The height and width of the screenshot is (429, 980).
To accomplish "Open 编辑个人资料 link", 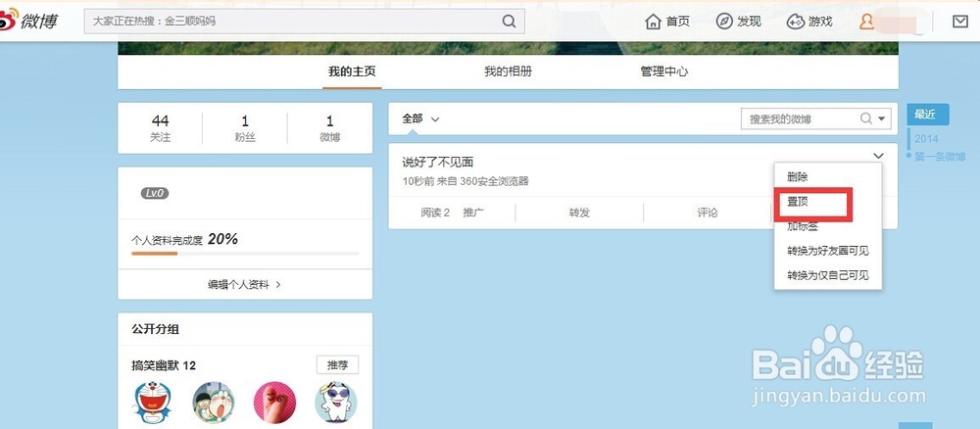I will (x=244, y=284).
